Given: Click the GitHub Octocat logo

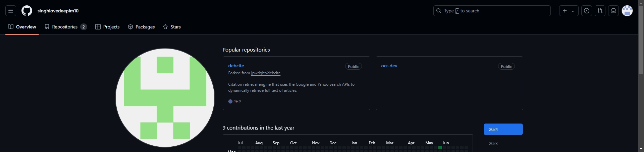Looking at the screenshot, I should 27,11.
